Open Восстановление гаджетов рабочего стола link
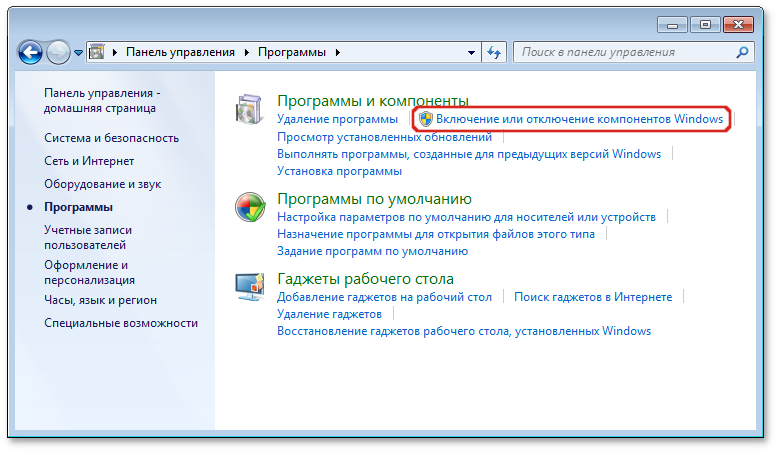This screenshot has height=452, width=777. [x=464, y=331]
